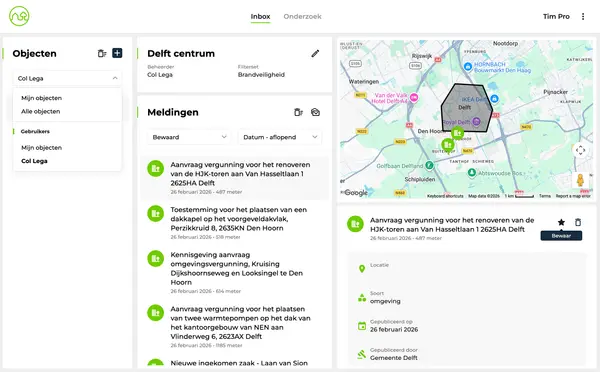The image size is (600, 372).
Task: Click the green icon of the Kruising Dijkshoornseweg notification
Action: click(155, 259)
